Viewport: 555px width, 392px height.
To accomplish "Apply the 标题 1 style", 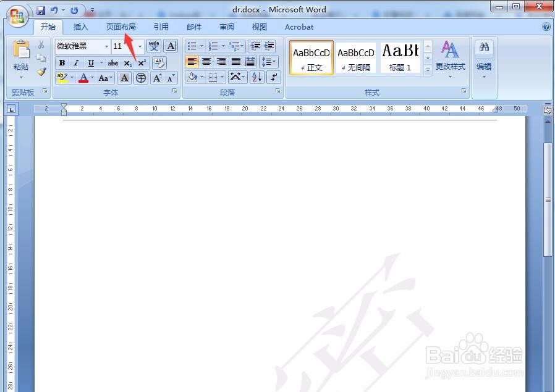I will pos(400,57).
